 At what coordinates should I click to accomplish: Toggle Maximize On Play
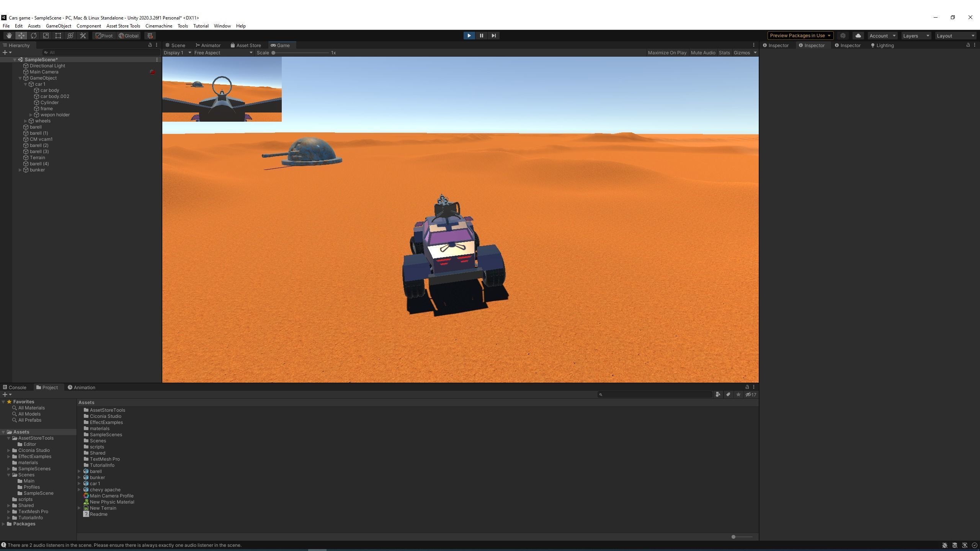click(667, 53)
